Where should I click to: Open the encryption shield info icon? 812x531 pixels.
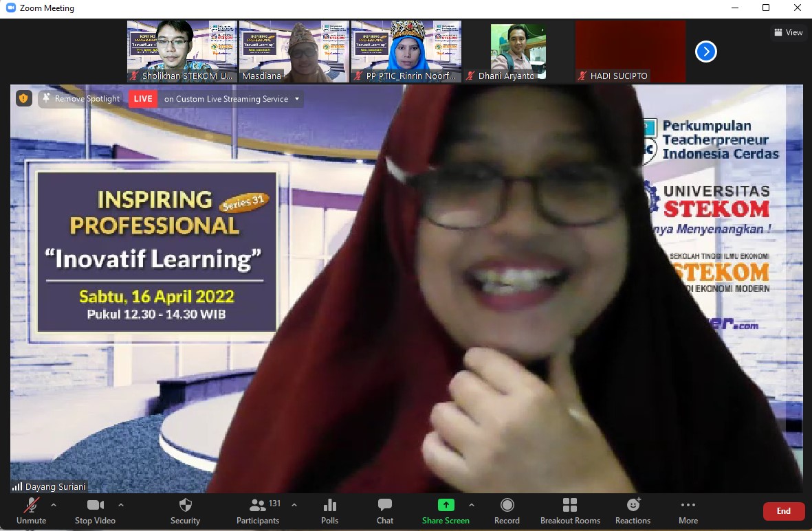23,98
